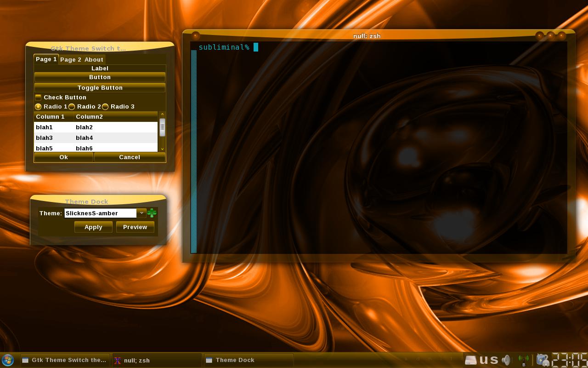
Task: Click the terminal's left-side scrollbar
Action: click(x=194, y=152)
